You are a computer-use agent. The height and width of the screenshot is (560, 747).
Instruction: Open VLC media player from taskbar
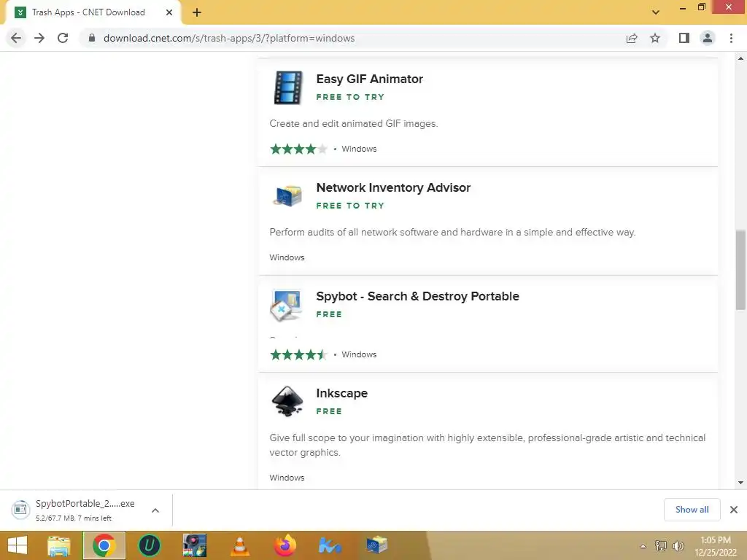[239, 545]
